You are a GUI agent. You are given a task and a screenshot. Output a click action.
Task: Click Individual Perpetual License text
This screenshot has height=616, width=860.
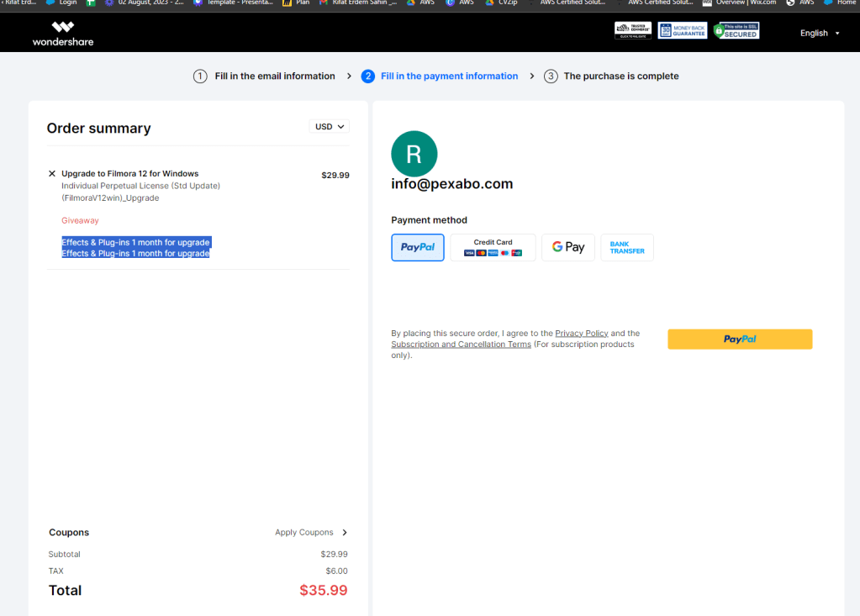(x=140, y=186)
